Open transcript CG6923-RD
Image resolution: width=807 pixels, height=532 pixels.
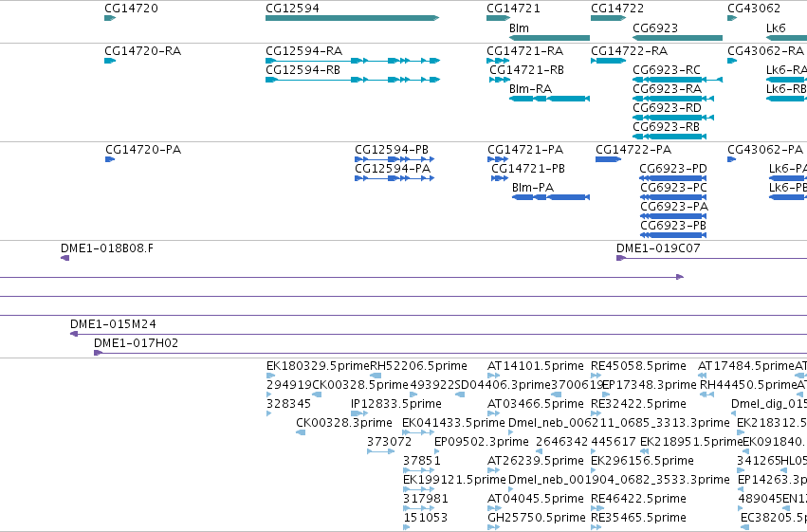tap(673, 118)
